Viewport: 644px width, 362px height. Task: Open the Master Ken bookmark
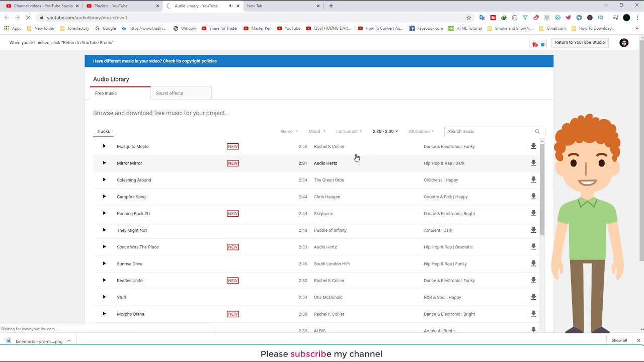[x=258, y=28]
